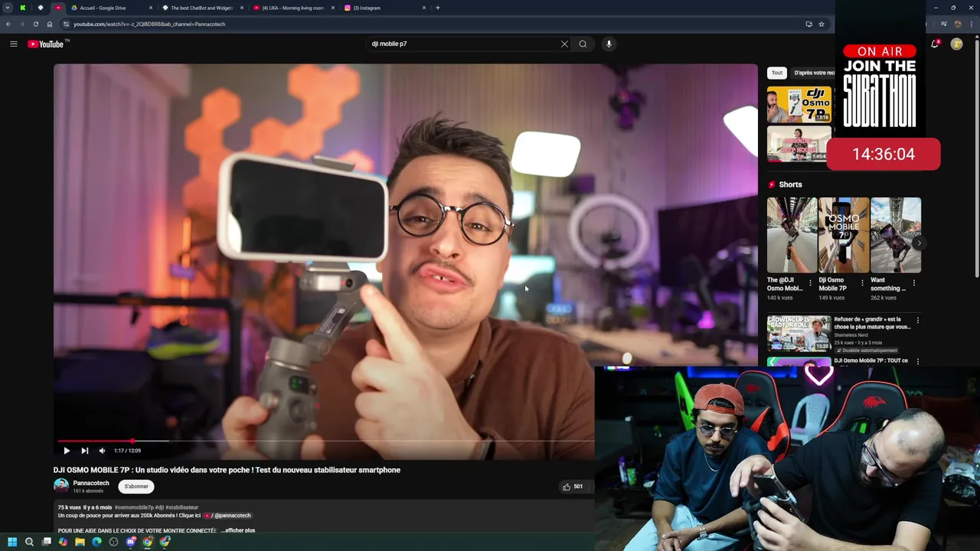
Task: Open the Copilot taskbar icon
Action: [x=63, y=542]
